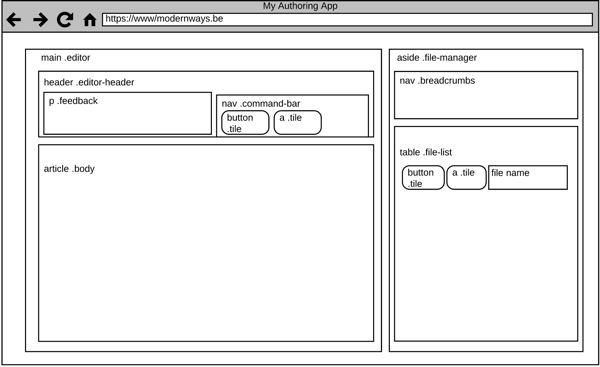The height and width of the screenshot is (367, 600).
Task: Click the browser back arrow
Action: (14, 20)
